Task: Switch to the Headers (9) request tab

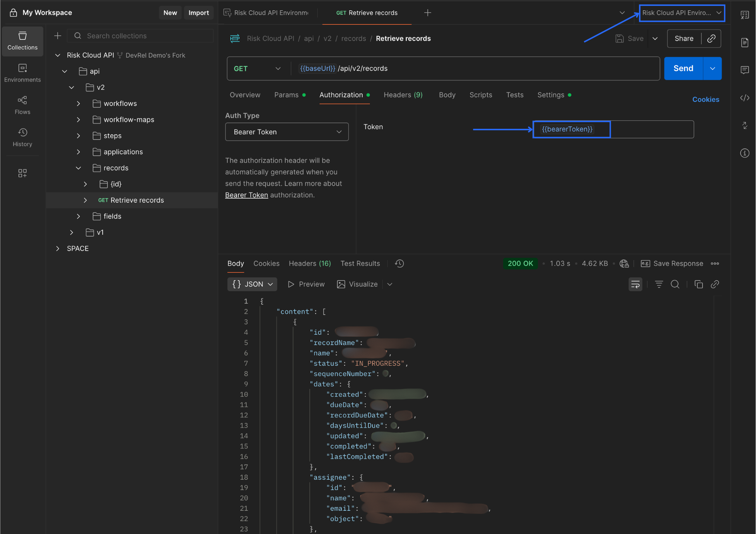Action: 403,95
